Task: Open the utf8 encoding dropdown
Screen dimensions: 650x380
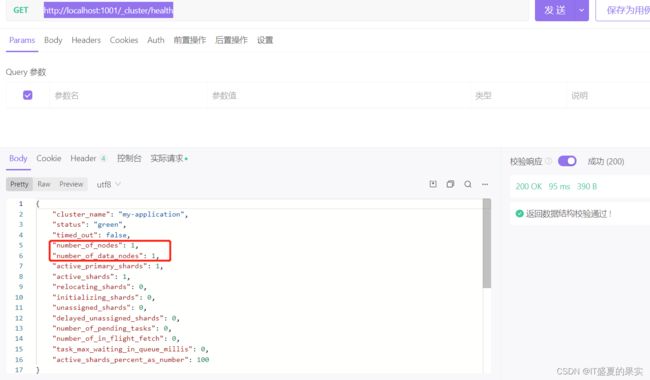Action: 109,184
